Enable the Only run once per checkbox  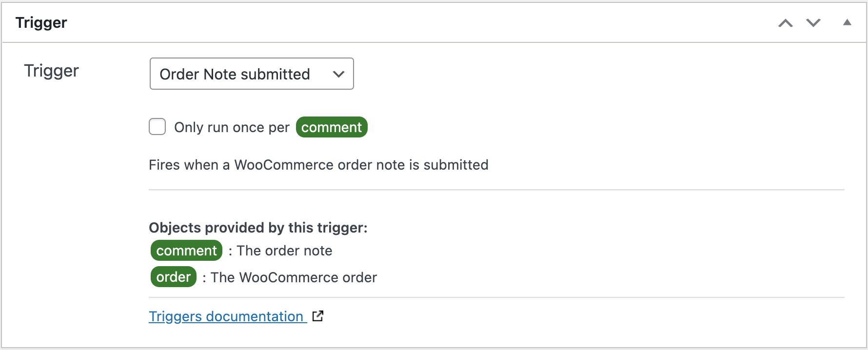tap(158, 127)
